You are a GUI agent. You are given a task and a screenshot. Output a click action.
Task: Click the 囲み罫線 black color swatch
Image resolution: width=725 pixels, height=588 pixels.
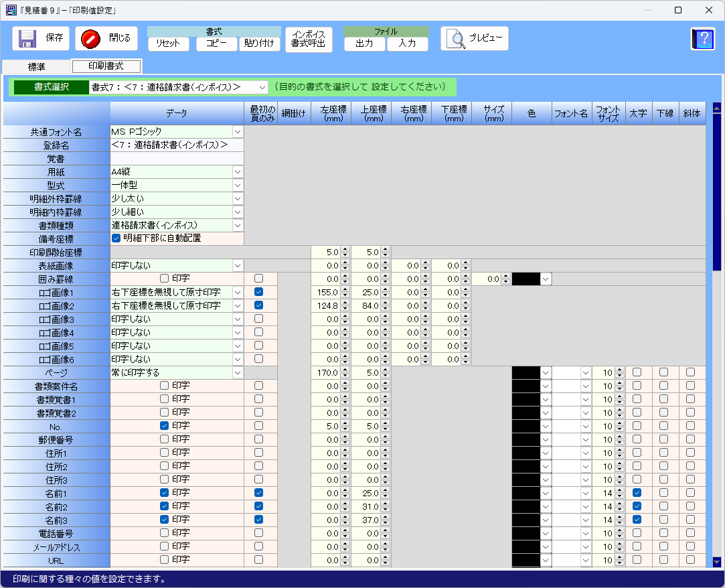coord(526,279)
